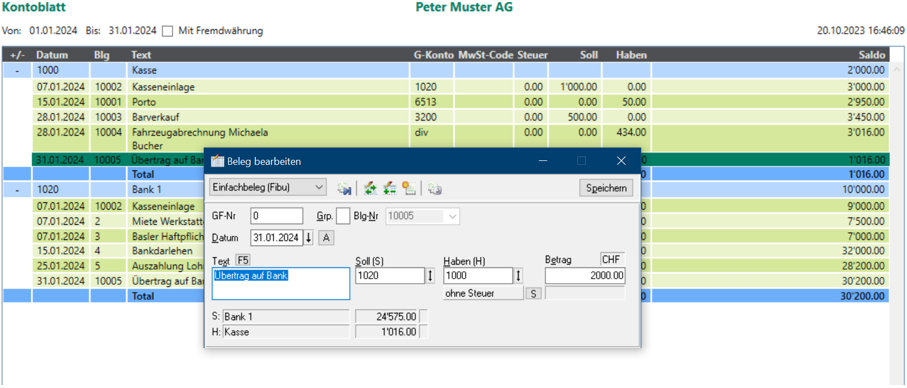The height and width of the screenshot is (388, 907).
Task: Click the second pencil icon with green lines
Action: (389, 187)
